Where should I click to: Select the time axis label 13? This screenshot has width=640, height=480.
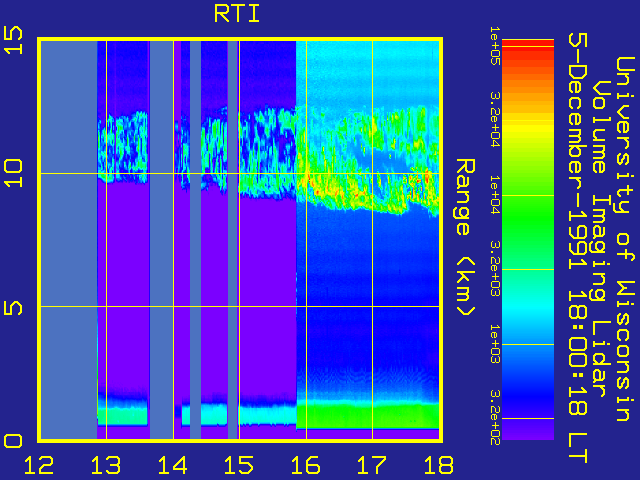click(x=106, y=465)
